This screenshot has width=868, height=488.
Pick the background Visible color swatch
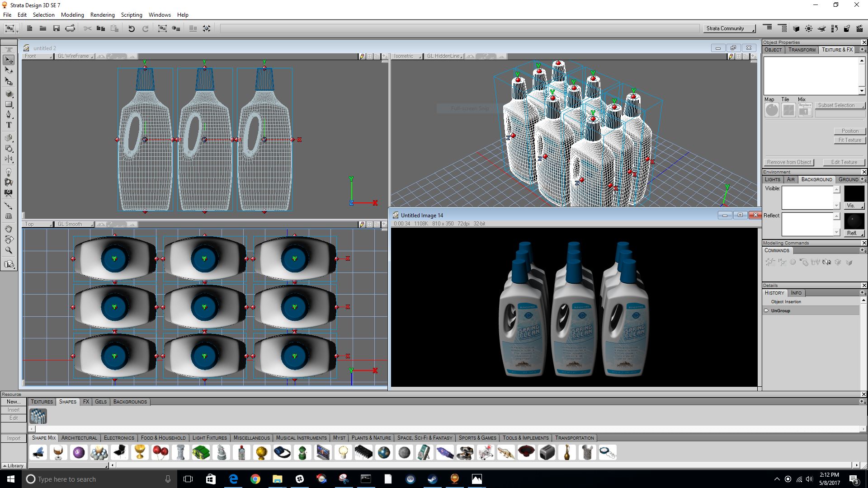click(x=855, y=194)
